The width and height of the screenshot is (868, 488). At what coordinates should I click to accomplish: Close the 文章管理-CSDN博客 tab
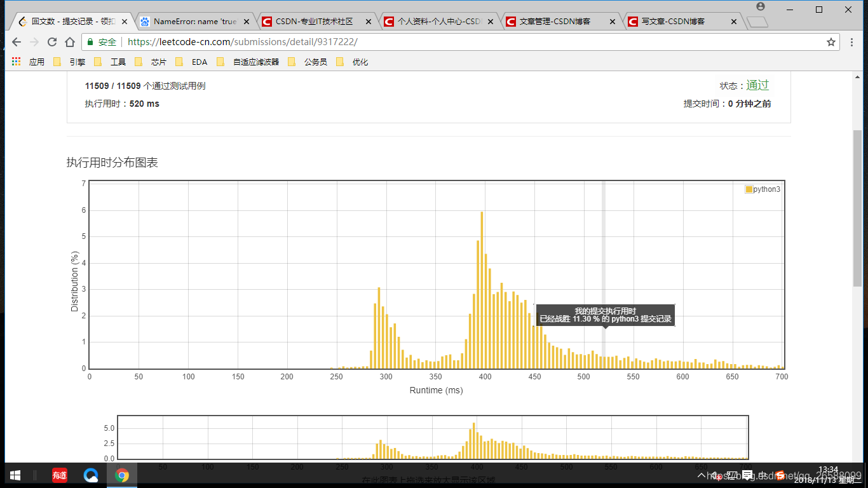coord(613,22)
